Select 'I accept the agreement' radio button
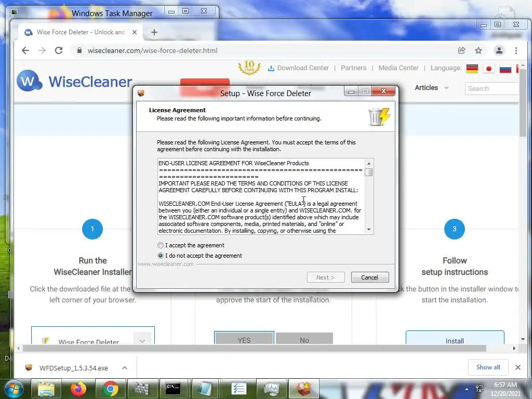Screen dimensions: 532x399 tap(161, 245)
